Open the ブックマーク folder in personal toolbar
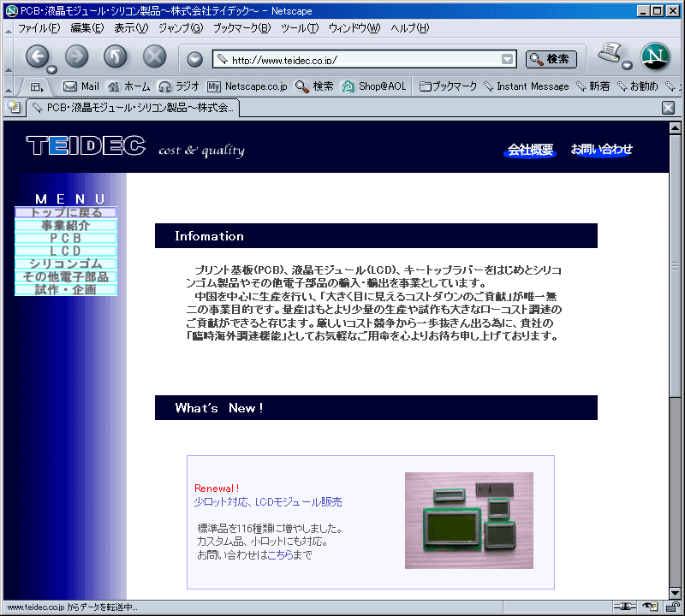 (x=448, y=86)
